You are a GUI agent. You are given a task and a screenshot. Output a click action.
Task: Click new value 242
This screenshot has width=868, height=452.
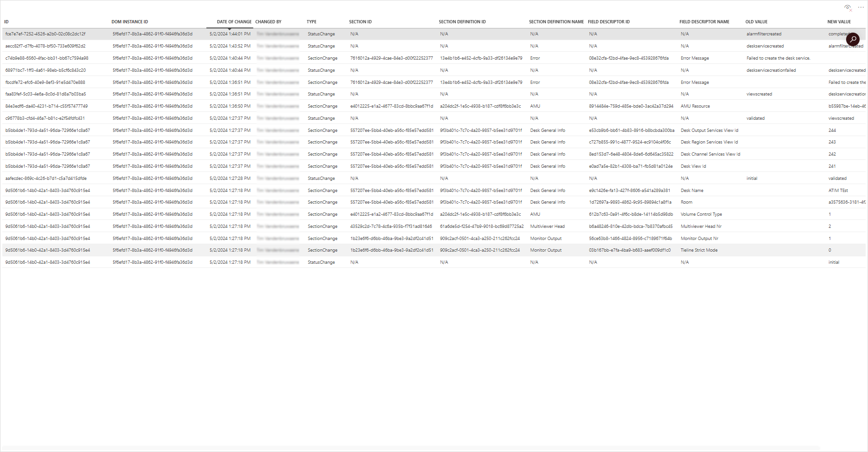(832, 154)
